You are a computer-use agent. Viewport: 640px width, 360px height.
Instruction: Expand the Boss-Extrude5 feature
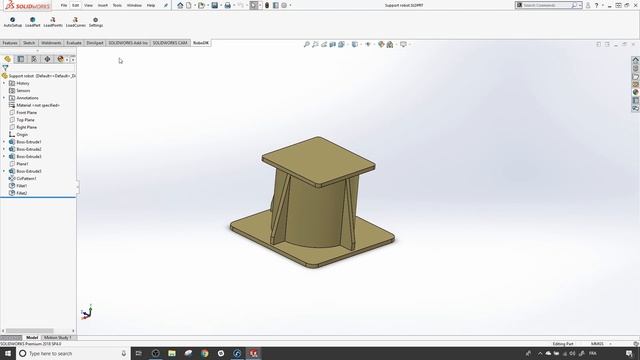4,171
